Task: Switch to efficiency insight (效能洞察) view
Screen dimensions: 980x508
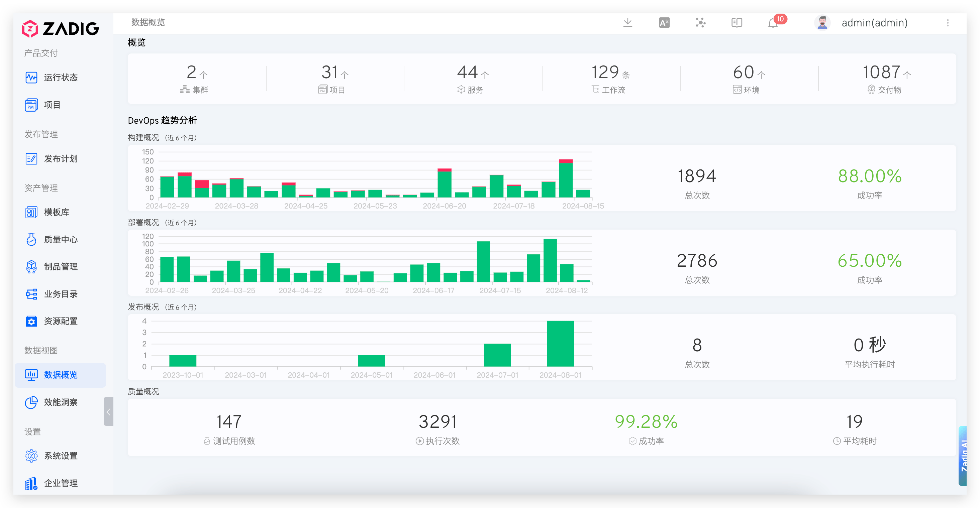Action: 60,402
